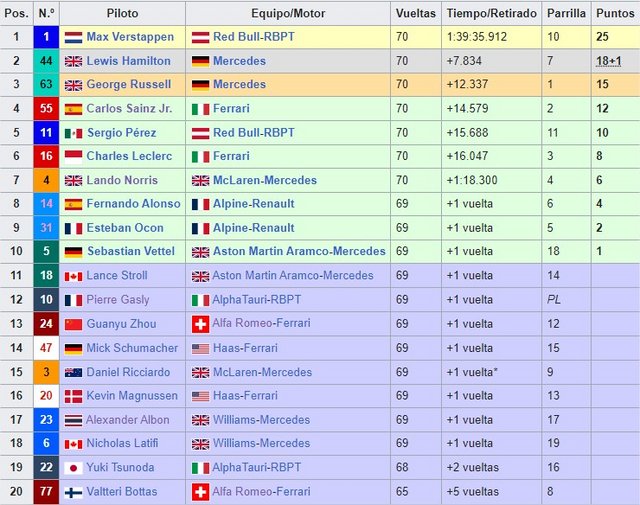
Task: Click the Danish flag beside Kevin Magnussen
Action: 73,396
